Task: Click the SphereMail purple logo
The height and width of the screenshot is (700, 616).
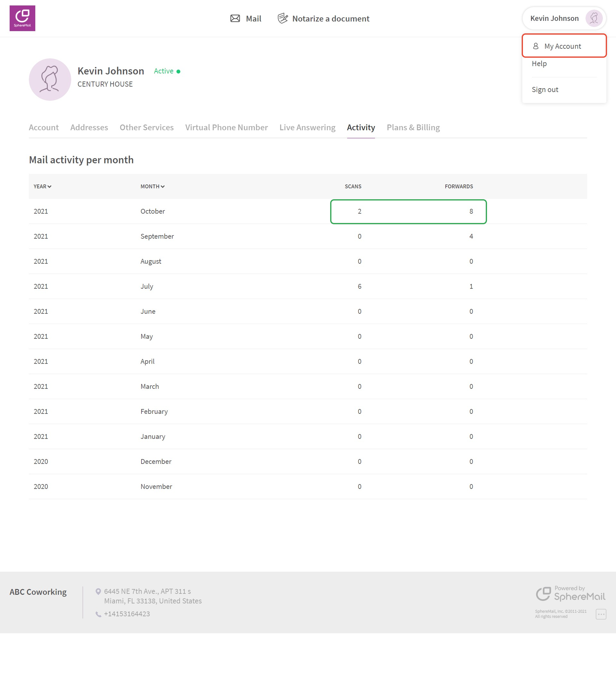Action: 22,18
